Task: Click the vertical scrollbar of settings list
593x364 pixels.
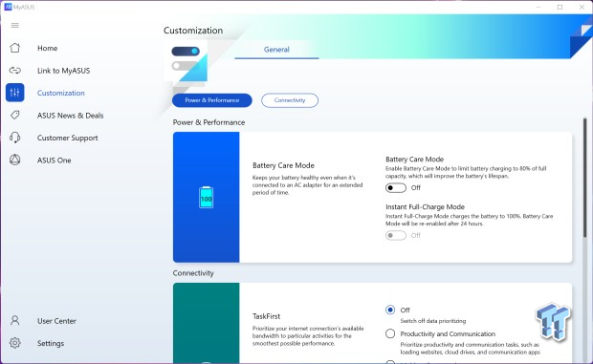Action: coord(584,178)
